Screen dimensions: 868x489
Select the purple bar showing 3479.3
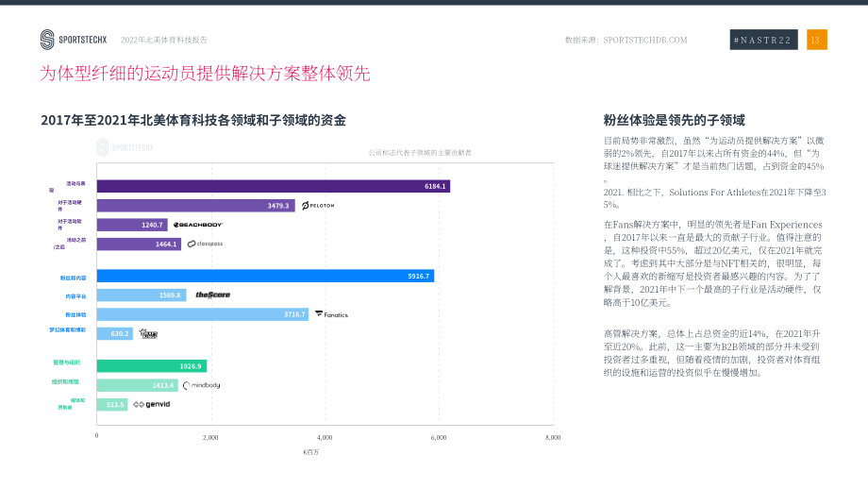point(196,206)
